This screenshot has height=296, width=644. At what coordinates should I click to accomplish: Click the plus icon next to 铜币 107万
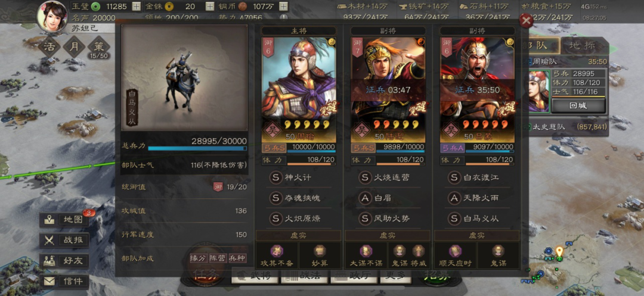point(283,6)
